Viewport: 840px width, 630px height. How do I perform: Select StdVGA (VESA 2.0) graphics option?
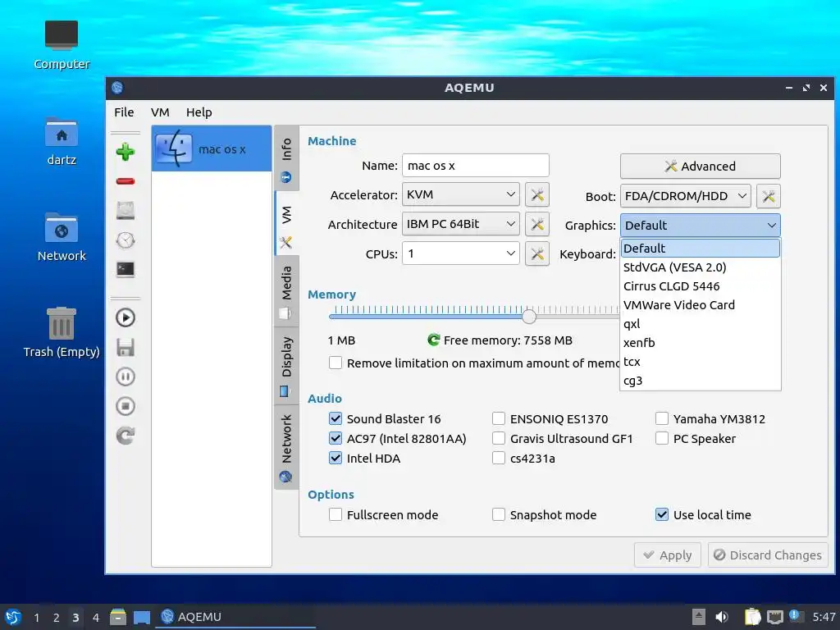(x=701, y=267)
